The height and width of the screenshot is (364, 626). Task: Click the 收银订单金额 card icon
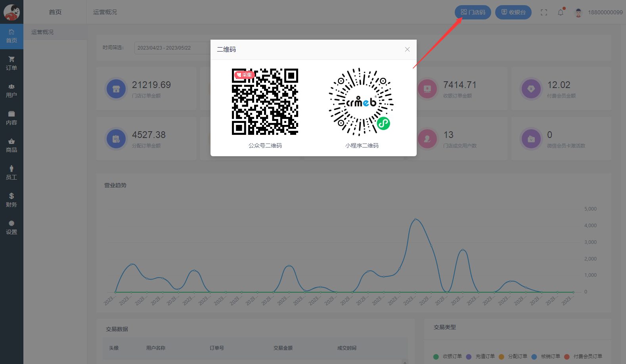pos(427,89)
